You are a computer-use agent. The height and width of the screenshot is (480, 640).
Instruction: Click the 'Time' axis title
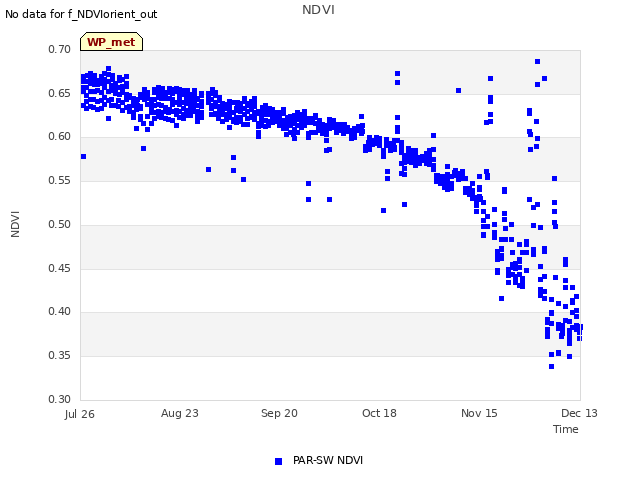pos(566,429)
